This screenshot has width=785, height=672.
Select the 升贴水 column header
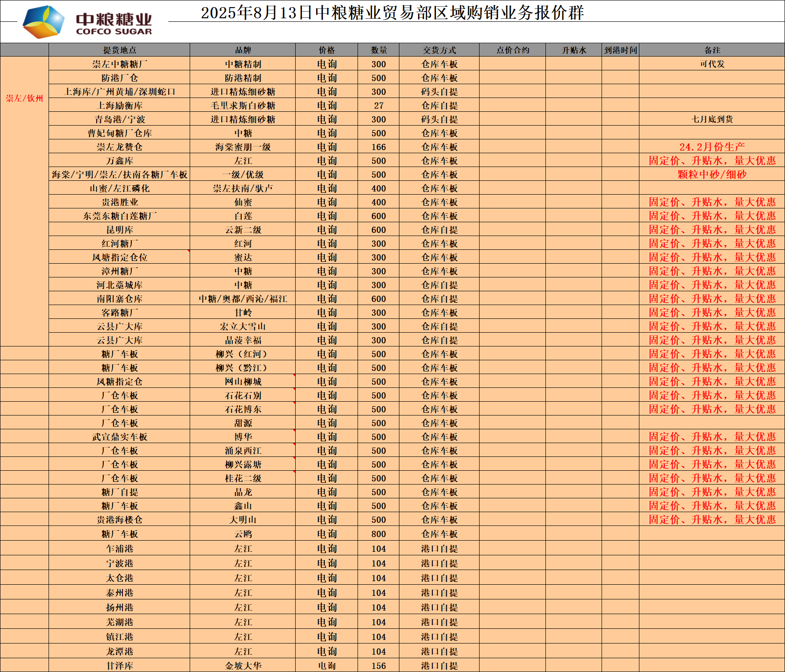tap(573, 50)
